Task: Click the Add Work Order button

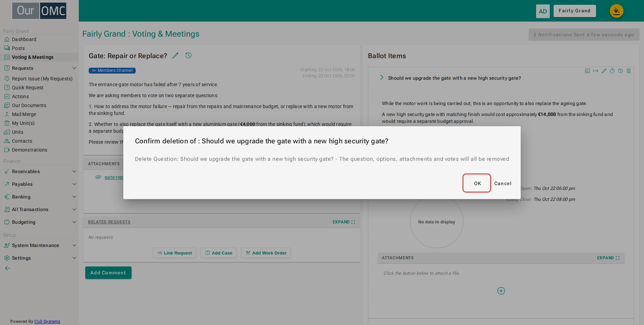Action: coord(266,253)
